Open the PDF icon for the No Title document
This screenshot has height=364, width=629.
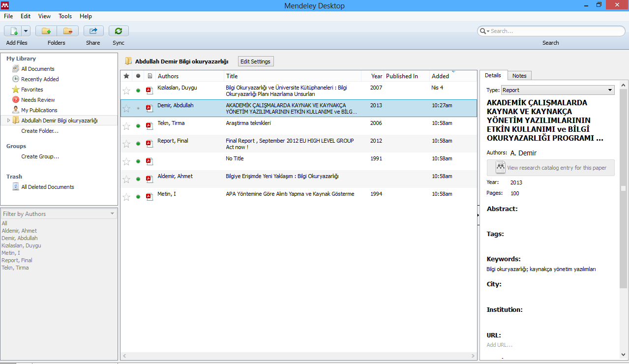pyautogui.click(x=150, y=161)
